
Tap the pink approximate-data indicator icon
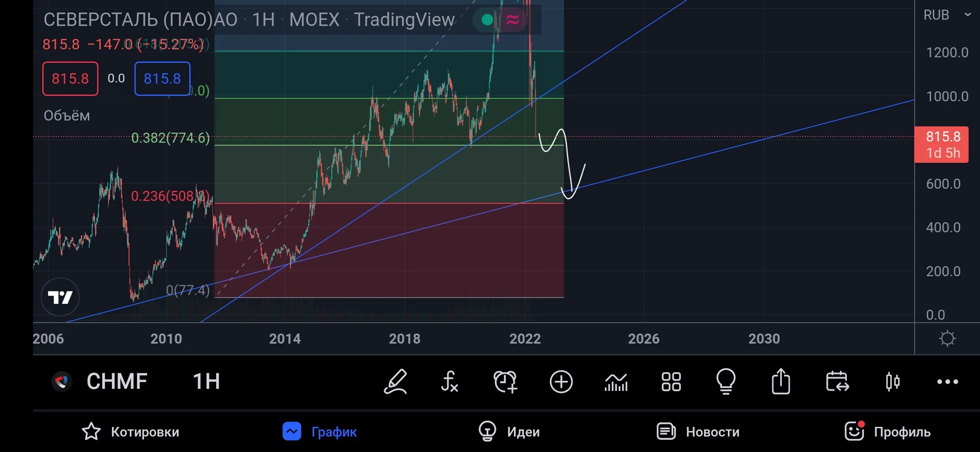coord(513,19)
